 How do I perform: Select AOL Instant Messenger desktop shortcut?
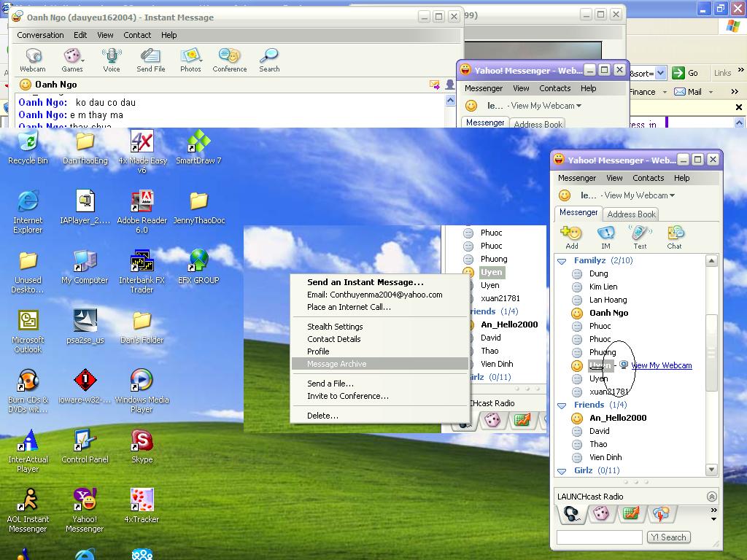tap(28, 510)
